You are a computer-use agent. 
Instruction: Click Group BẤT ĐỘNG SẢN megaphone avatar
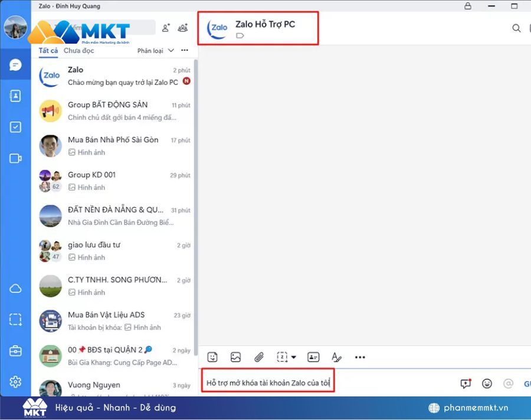(x=51, y=111)
